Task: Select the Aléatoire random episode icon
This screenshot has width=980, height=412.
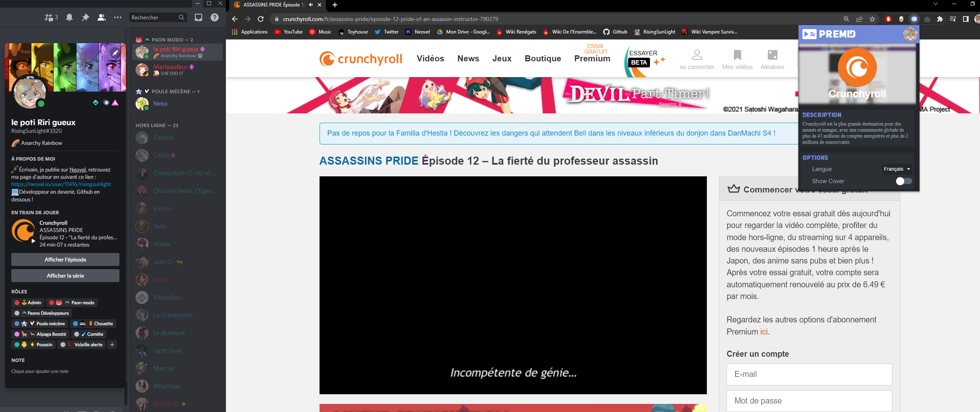Action: tap(772, 56)
